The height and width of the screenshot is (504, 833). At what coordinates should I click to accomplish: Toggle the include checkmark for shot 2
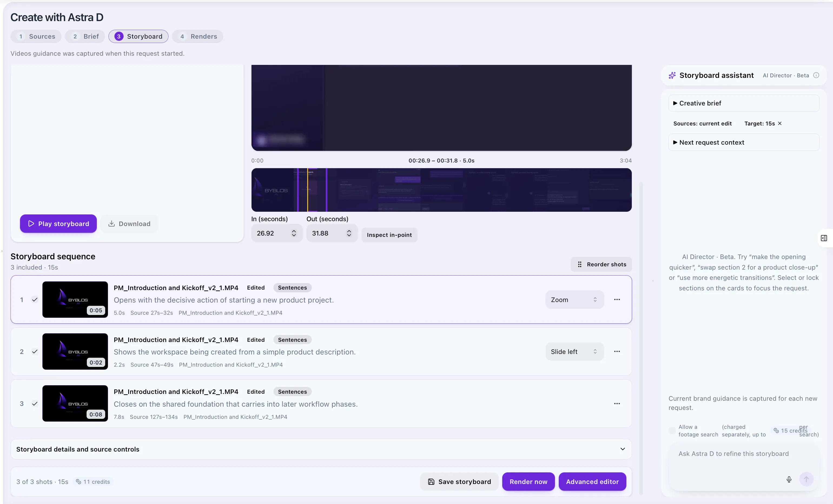(35, 352)
